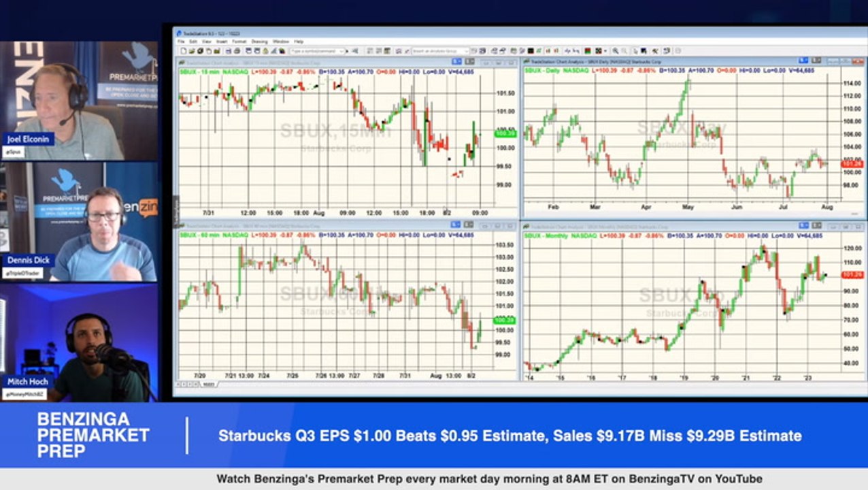Select Dennis Dick's webcam feed
This screenshot has height=490, width=868.
coord(79,222)
